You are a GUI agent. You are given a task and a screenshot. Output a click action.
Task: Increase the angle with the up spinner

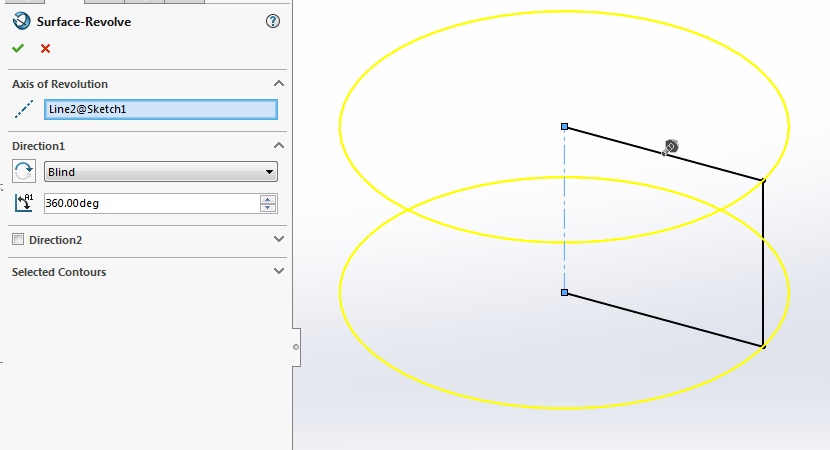[268, 199]
